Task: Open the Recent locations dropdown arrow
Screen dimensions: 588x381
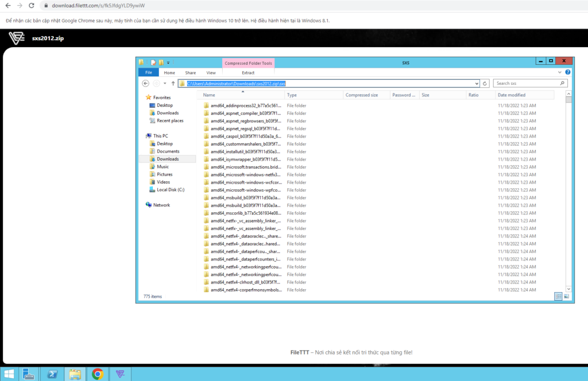Action: 165,84
